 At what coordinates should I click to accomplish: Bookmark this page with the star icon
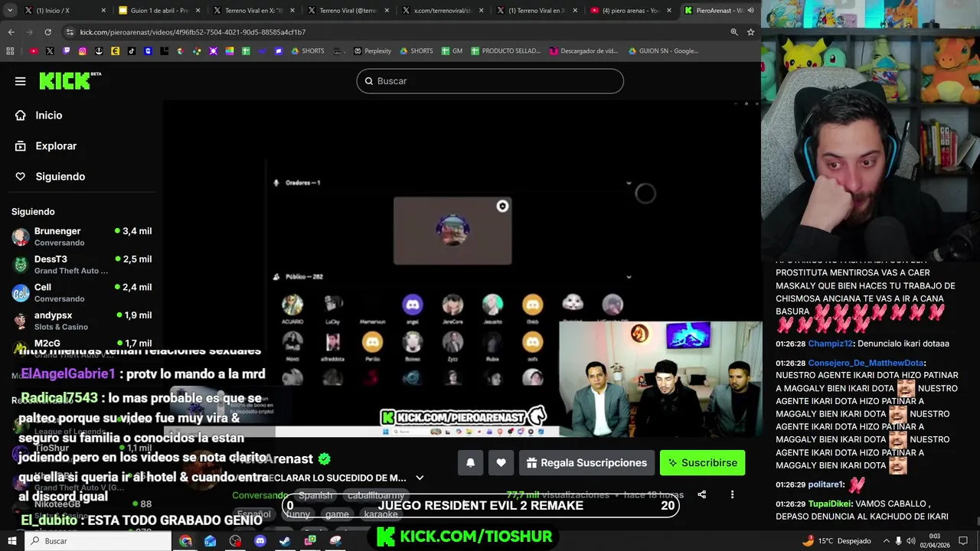pyautogui.click(x=750, y=32)
